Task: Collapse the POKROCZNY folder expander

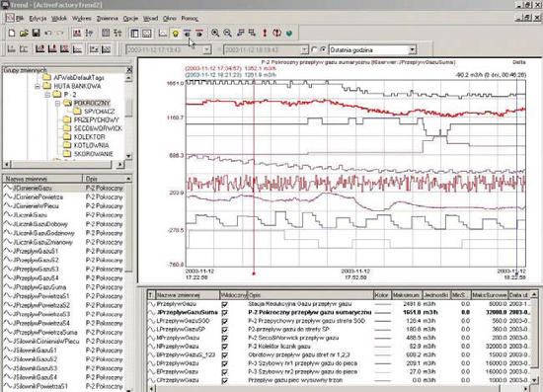Action: 57,104
